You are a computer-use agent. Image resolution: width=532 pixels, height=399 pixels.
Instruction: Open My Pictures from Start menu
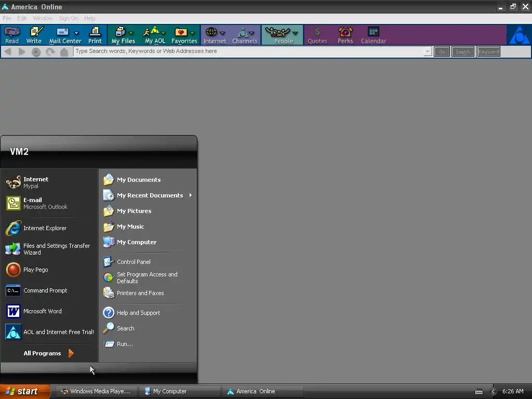(148, 211)
